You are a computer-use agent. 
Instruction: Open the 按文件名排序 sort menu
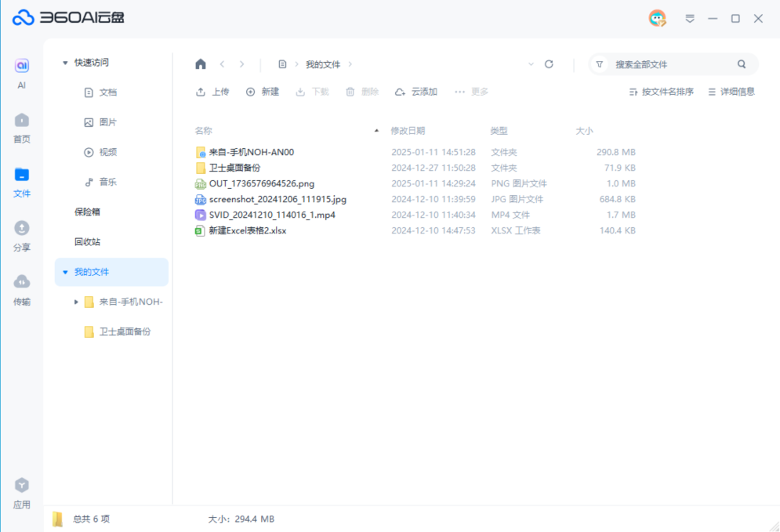coord(661,92)
